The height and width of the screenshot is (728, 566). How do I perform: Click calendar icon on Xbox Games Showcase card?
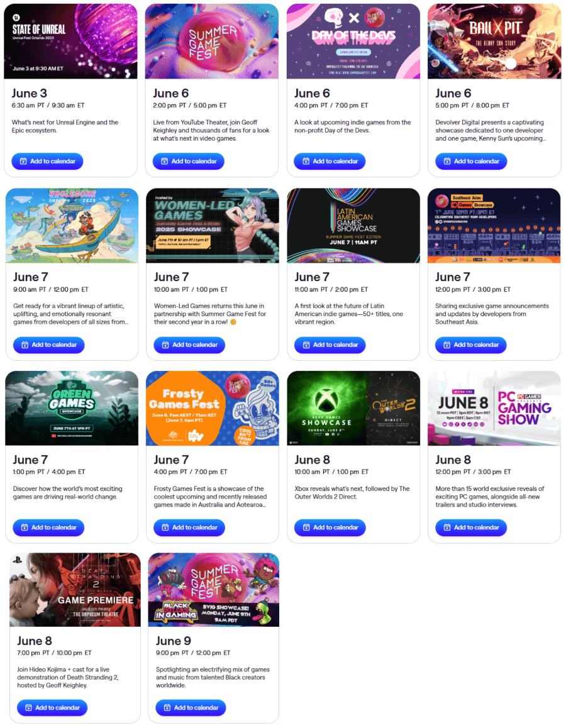coord(306,527)
